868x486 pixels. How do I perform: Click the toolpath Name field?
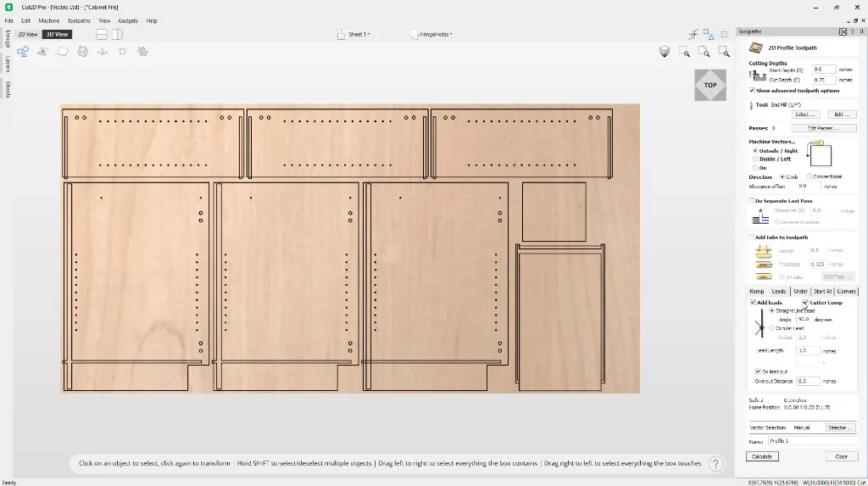pos(813,441)
